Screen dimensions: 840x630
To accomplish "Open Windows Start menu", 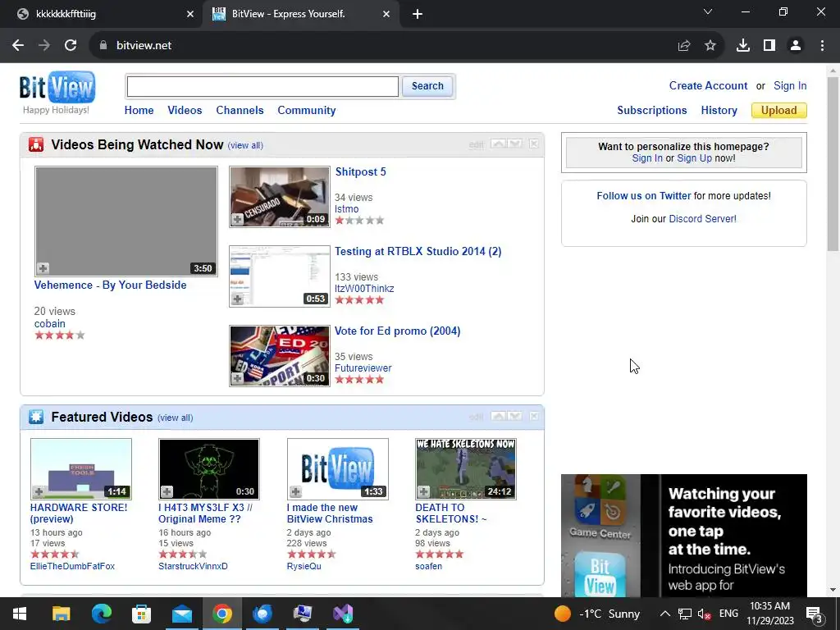I will (x=20, y=614).
